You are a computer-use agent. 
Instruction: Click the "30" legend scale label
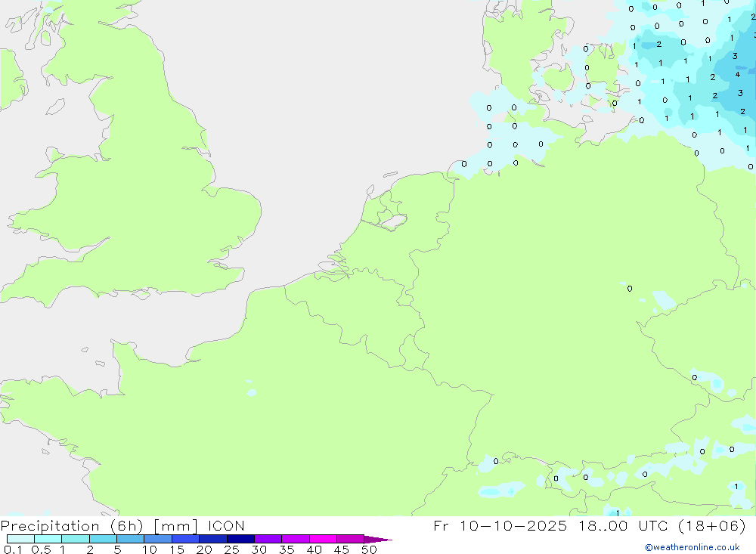point(259,549)
